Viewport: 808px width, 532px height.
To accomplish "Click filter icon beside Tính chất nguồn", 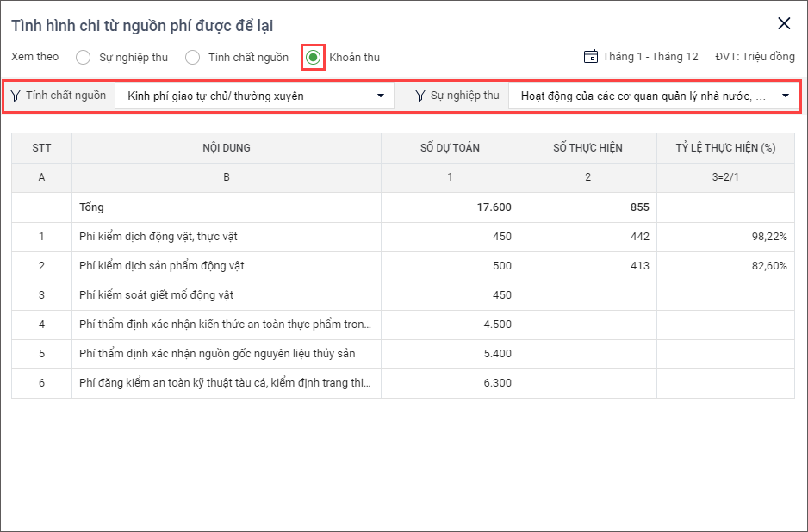I will pyautogui.click(x=16, y=96).
